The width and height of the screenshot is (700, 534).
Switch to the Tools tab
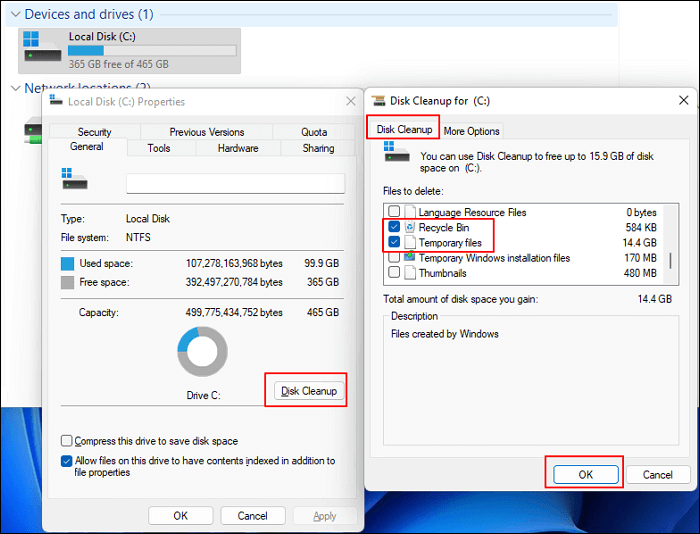tap(159, 148)
